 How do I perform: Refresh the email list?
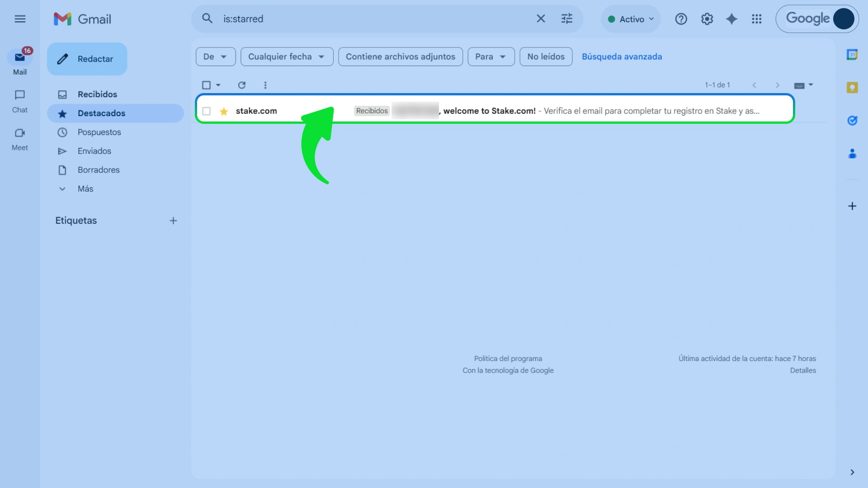point(242,85)
